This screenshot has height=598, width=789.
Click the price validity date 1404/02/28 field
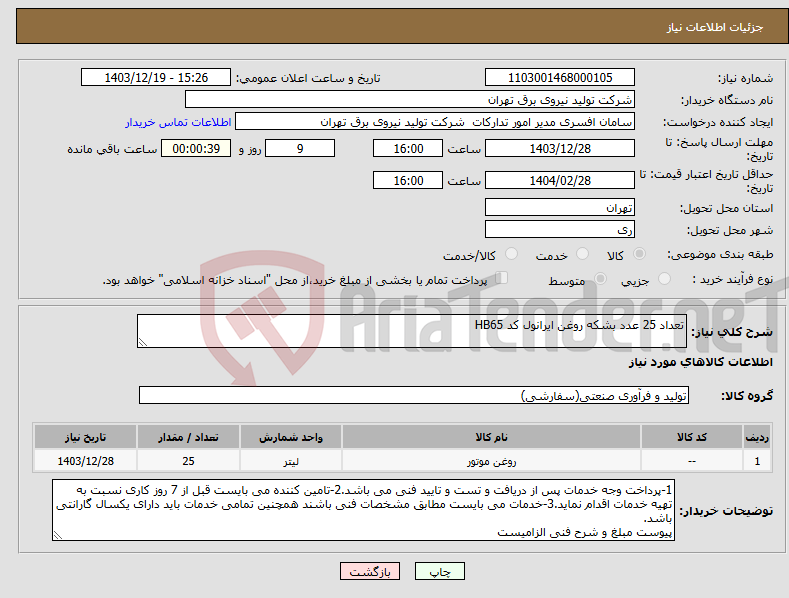point(560,180)
